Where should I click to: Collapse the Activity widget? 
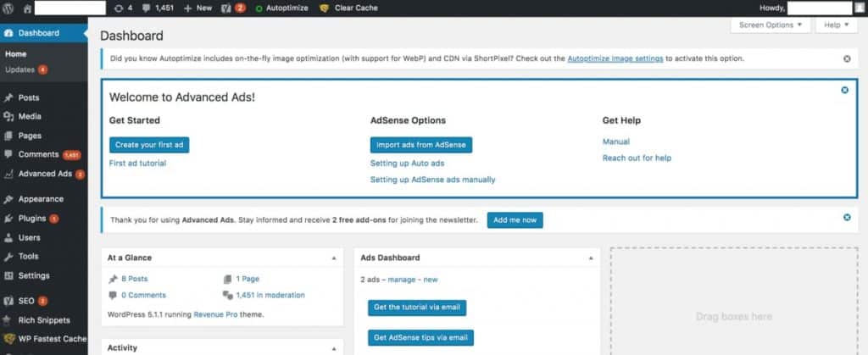pos(334,349)
